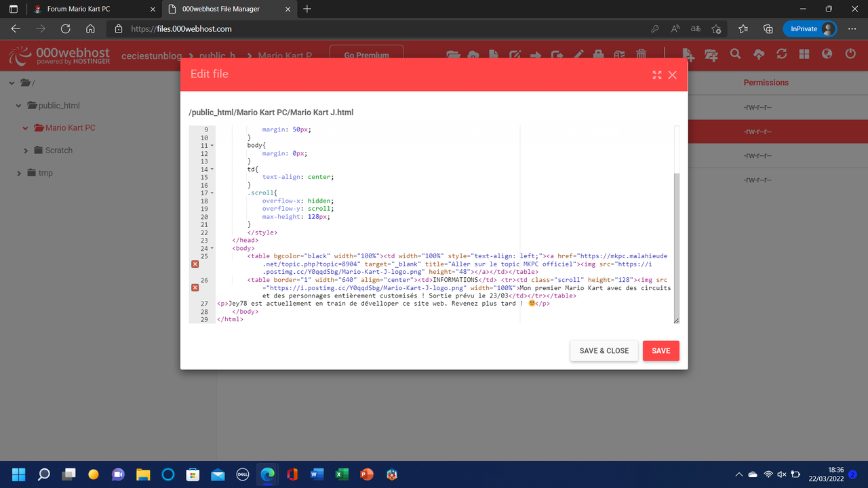This screenshot has width=868, height=488.
Task: Collapse the public_html folder chevron
Action: [19, 106]
